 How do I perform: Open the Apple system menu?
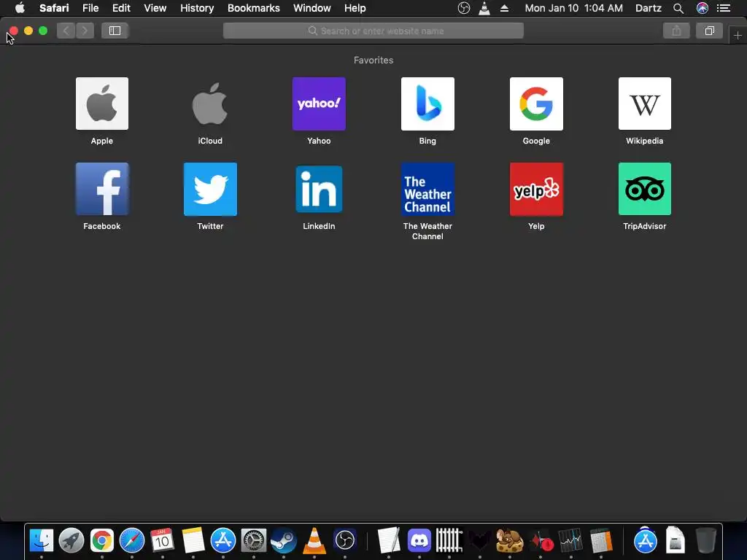click(20, 8)
